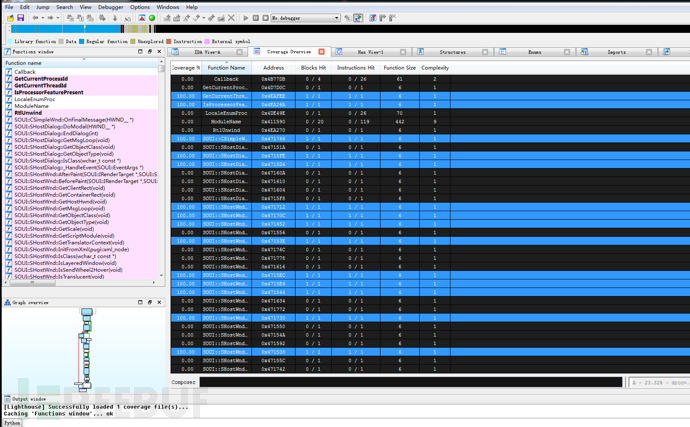690x427 pixels.
Task: Click the navigate back arrow icon
Action: pyautogui.click(x=36, y=18)
